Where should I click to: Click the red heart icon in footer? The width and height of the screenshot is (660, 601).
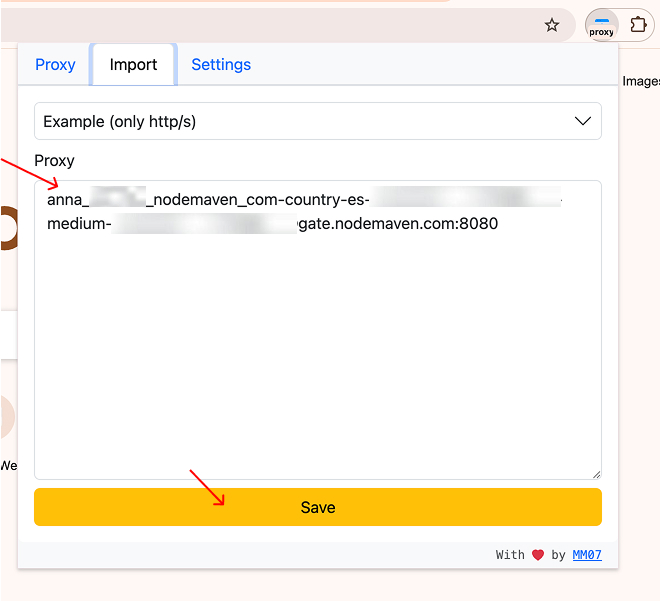click(x=538, y=555)
